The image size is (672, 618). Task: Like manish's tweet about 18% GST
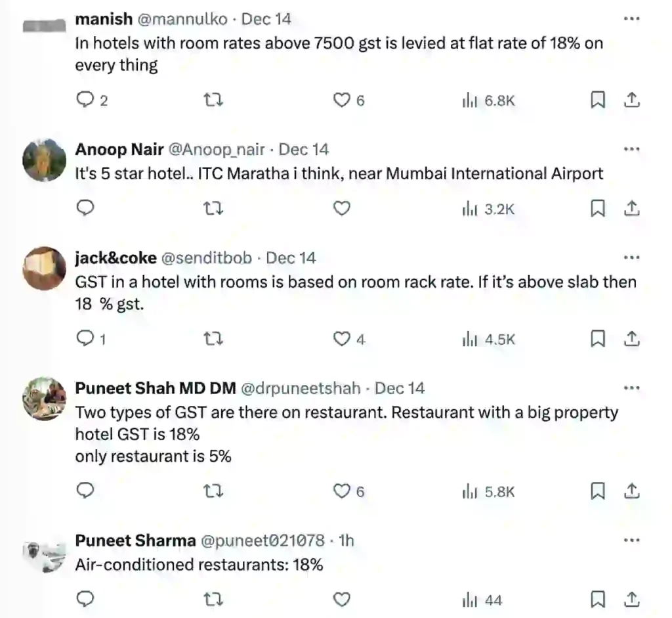point(341,100)
